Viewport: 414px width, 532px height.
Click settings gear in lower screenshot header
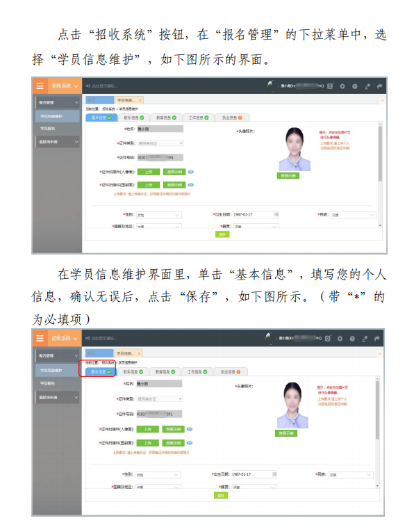point(340,338)
